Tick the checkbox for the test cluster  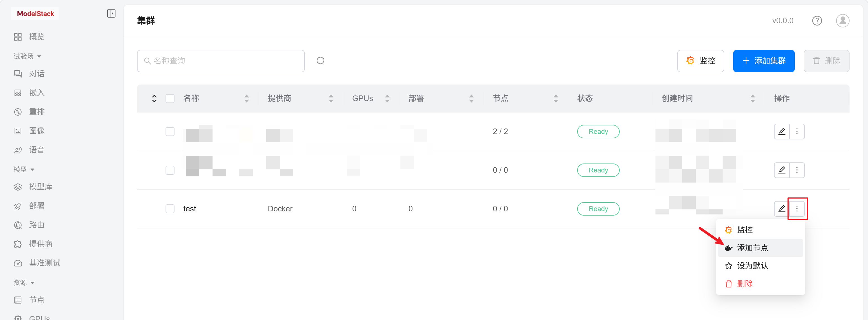click(x=170, y=209)
